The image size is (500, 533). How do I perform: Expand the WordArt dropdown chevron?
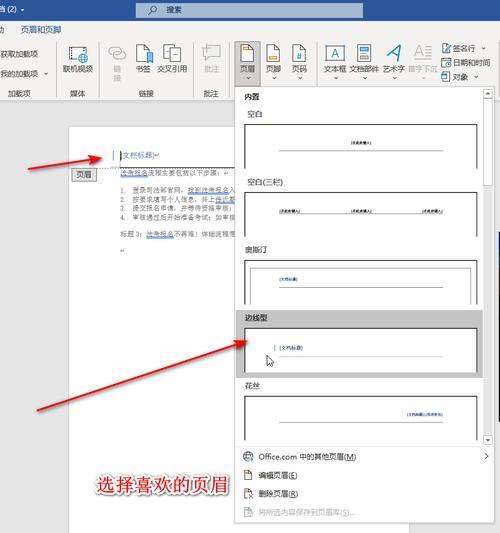coord(394,78)
